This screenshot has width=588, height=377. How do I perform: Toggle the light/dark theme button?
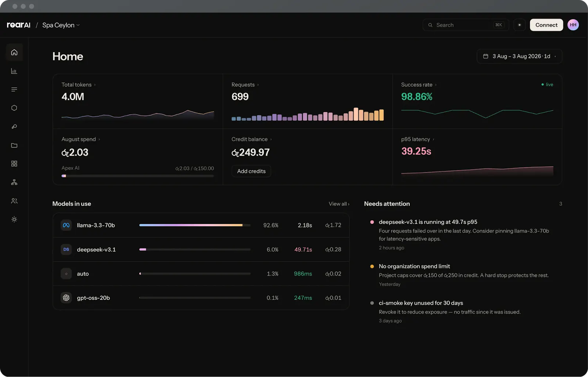pyautogui.click(x=519, y=25)
